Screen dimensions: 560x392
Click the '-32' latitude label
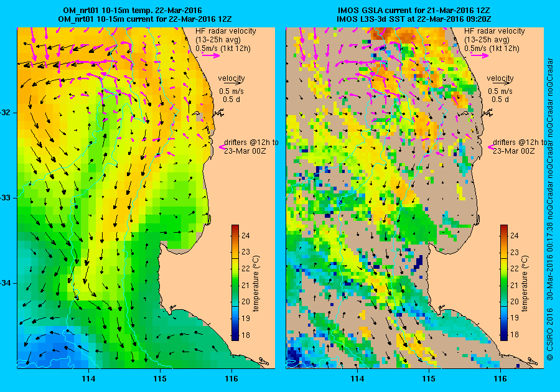[6, 113]
